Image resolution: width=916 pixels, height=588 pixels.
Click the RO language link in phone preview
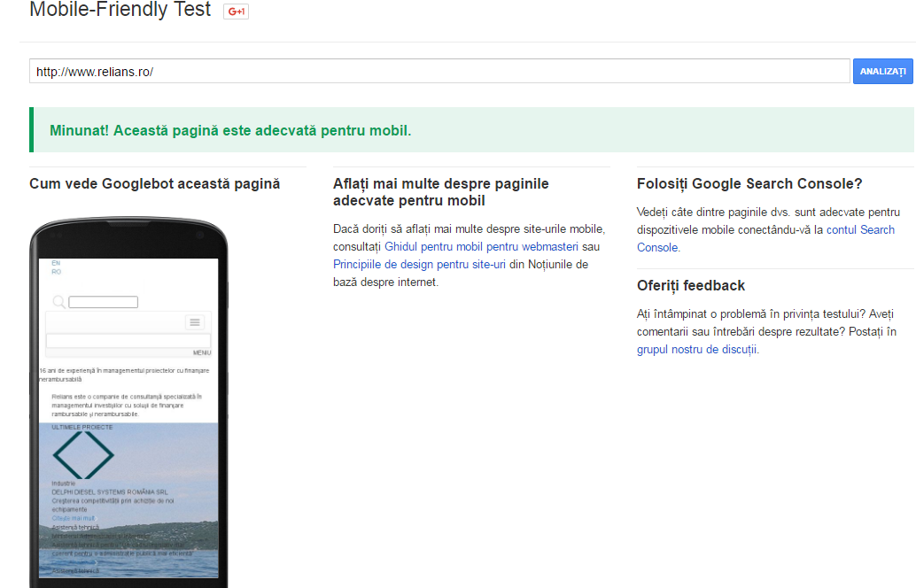(56, 272)
